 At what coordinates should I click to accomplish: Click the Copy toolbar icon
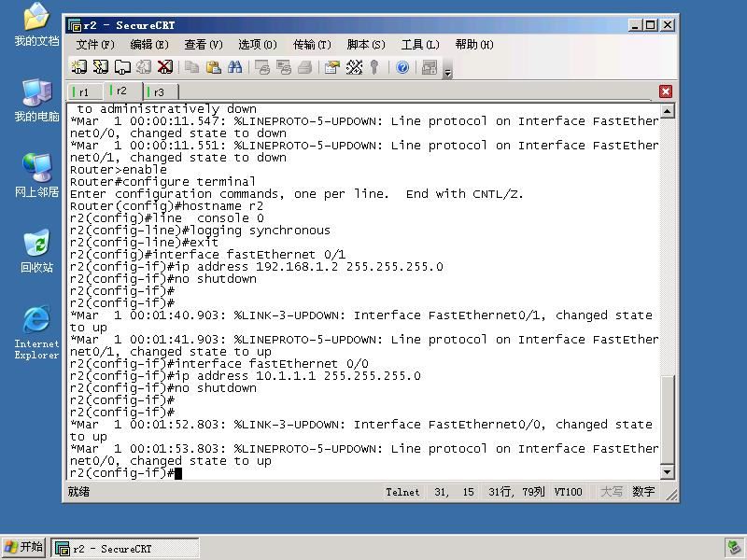click(192, 67)
